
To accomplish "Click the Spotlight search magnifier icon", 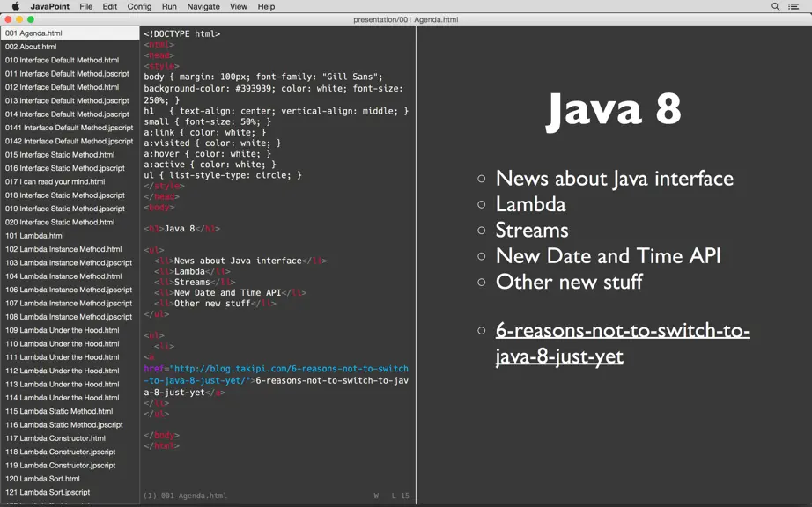I will click(775, 6).
